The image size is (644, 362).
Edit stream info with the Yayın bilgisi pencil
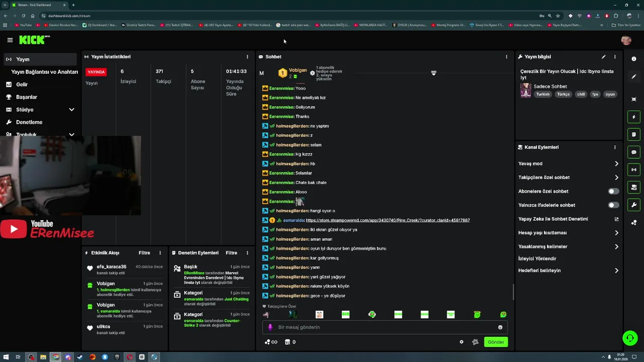coord(603,57)
